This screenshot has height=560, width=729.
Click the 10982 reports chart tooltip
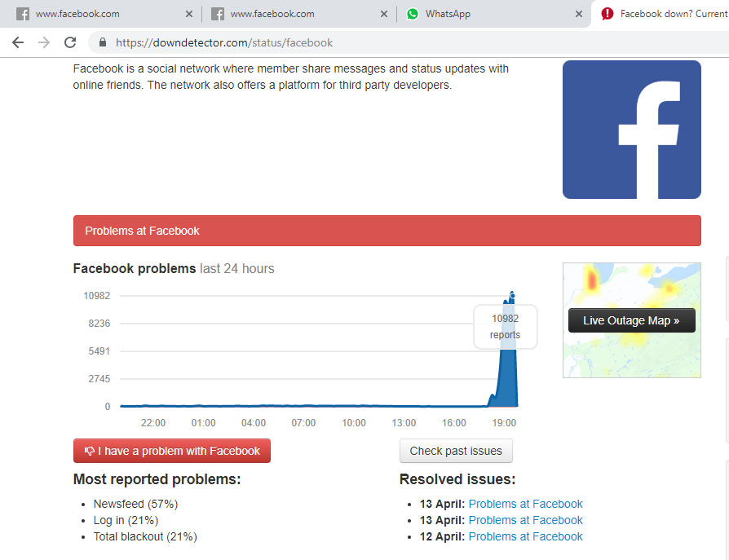click(x=505, y=327)
